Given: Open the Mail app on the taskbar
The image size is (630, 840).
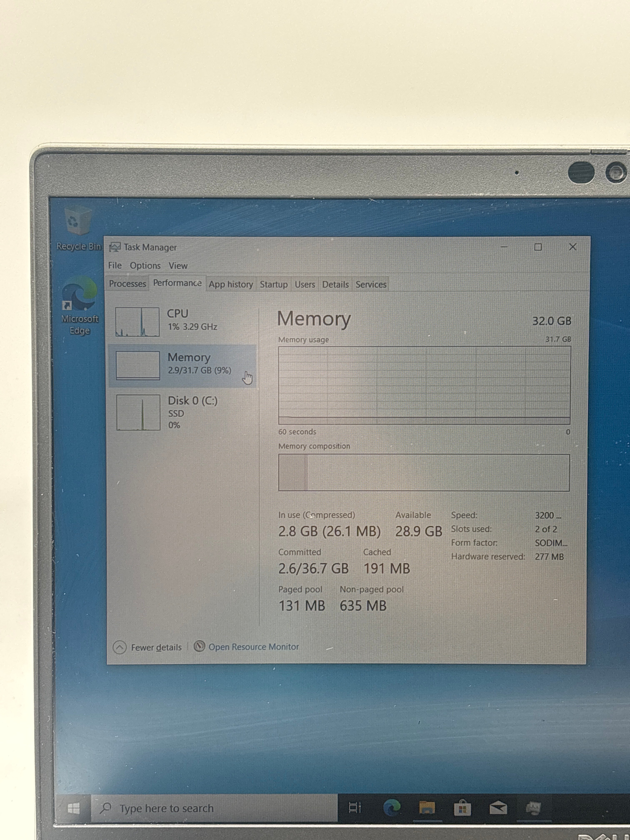Looking at the screenshot, I should tap(498, 808).
